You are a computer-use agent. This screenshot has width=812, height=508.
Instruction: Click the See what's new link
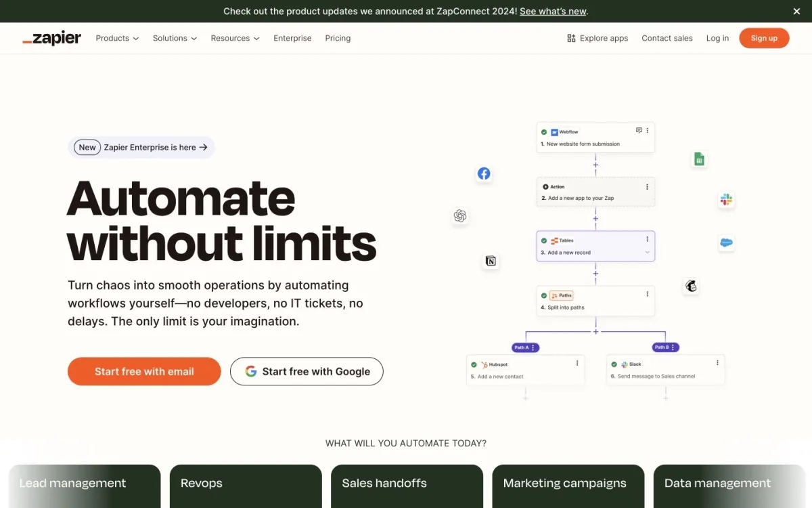[x=553, y=11]
